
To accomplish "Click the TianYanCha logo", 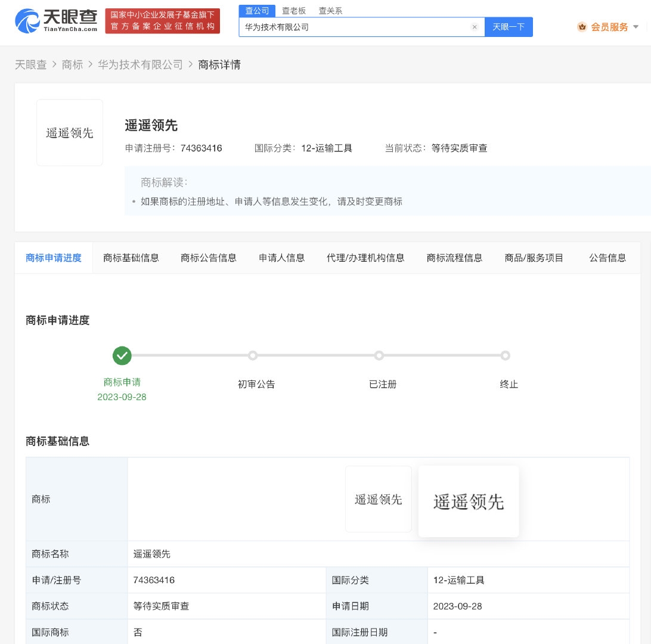I will click(56, 21).
